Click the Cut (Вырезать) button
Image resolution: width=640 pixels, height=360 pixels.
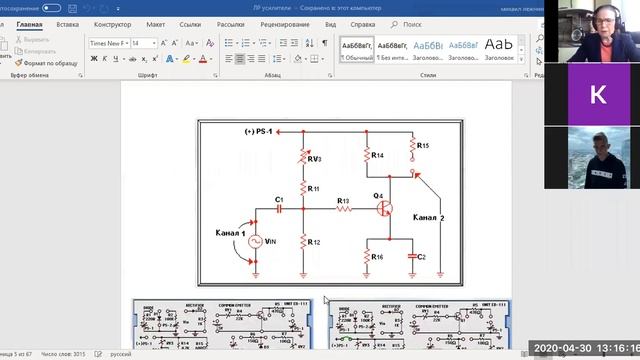(32, 40)
